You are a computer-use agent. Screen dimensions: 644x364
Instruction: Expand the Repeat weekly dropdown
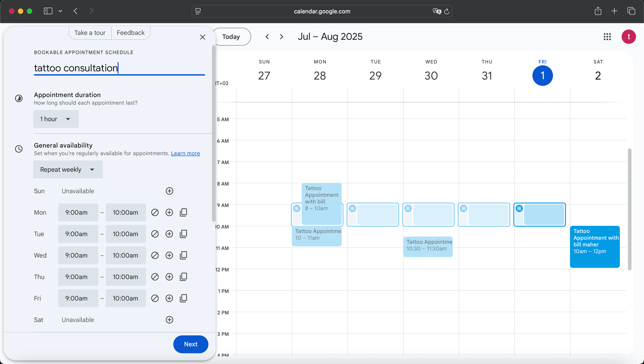pos(68,169)
